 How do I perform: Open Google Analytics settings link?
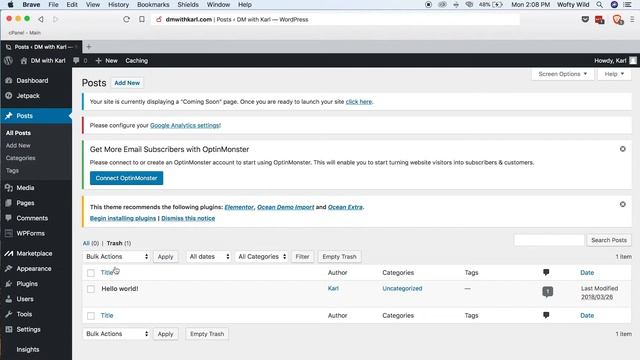[184, 125]
